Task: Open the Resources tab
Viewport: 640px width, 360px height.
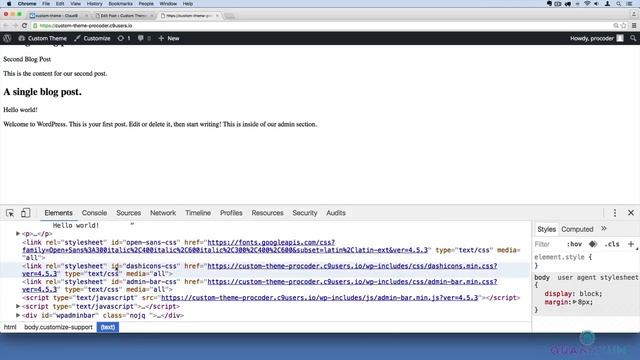Action: point(267,213)
